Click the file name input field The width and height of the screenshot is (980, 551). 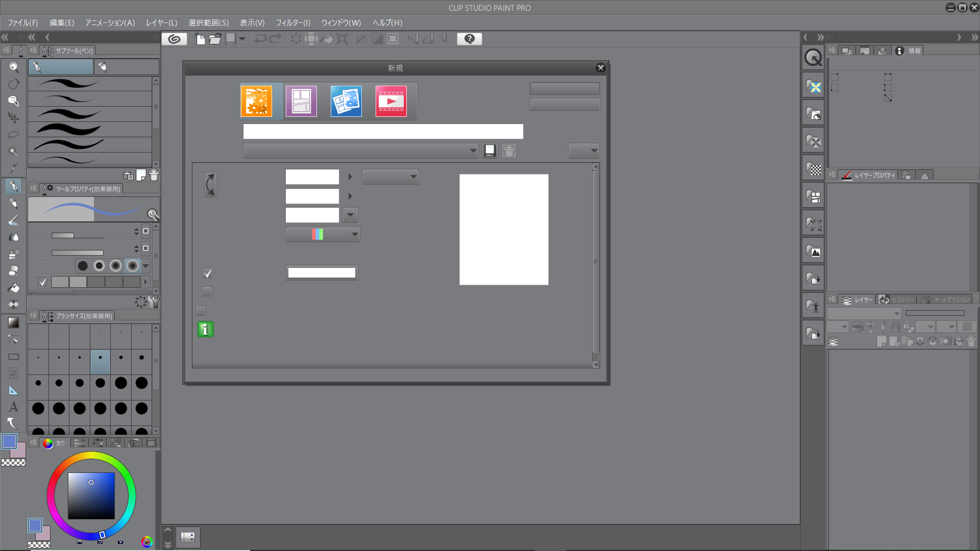[383, 131]
